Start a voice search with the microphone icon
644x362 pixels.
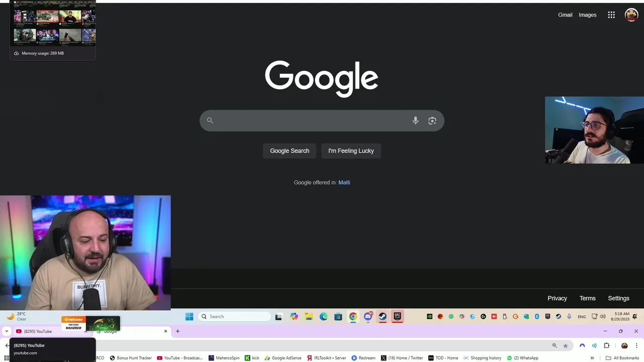[x=415, y=121]
